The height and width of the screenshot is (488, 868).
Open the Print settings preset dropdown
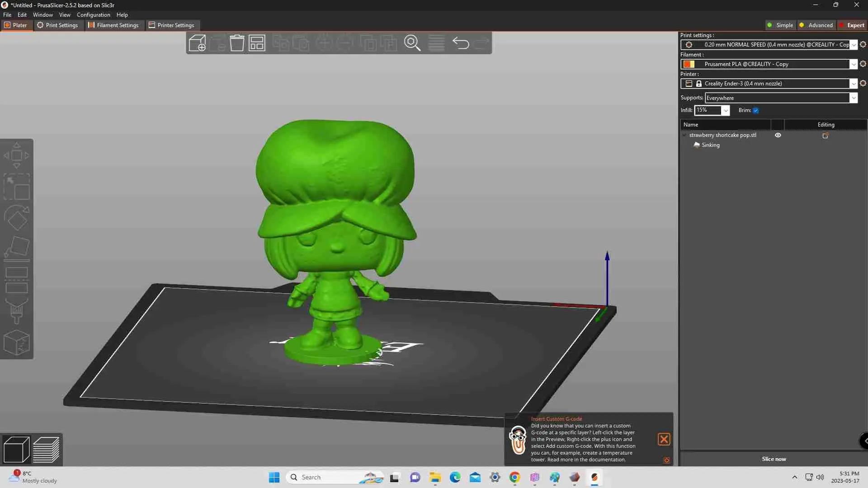[853, 44]
